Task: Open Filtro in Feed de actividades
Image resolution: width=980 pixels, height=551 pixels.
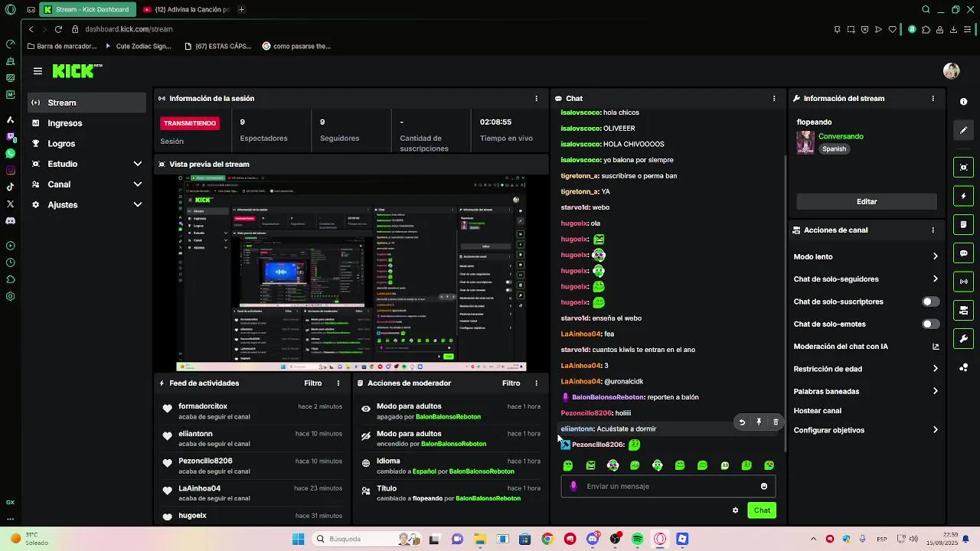Action: [x=312, y=383]
